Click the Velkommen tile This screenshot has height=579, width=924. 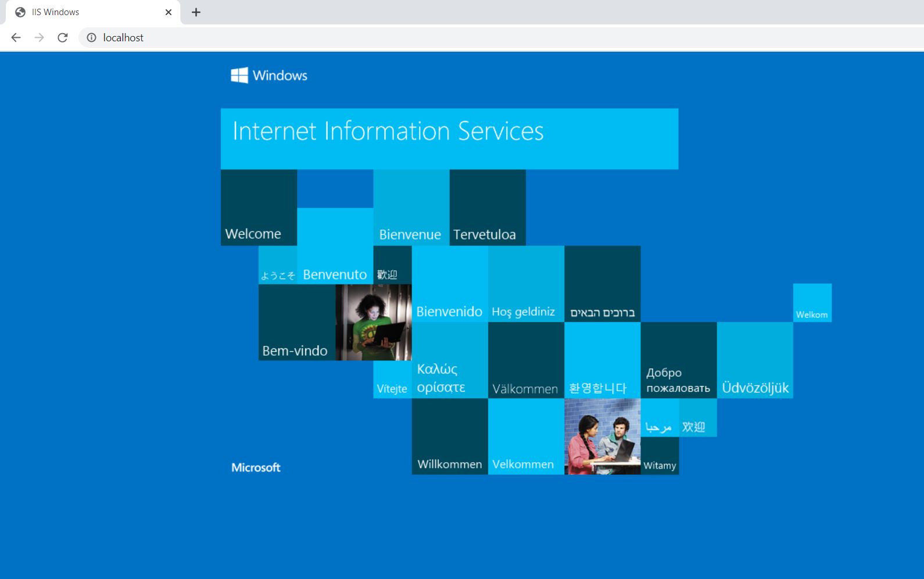[x=526, y=437]
